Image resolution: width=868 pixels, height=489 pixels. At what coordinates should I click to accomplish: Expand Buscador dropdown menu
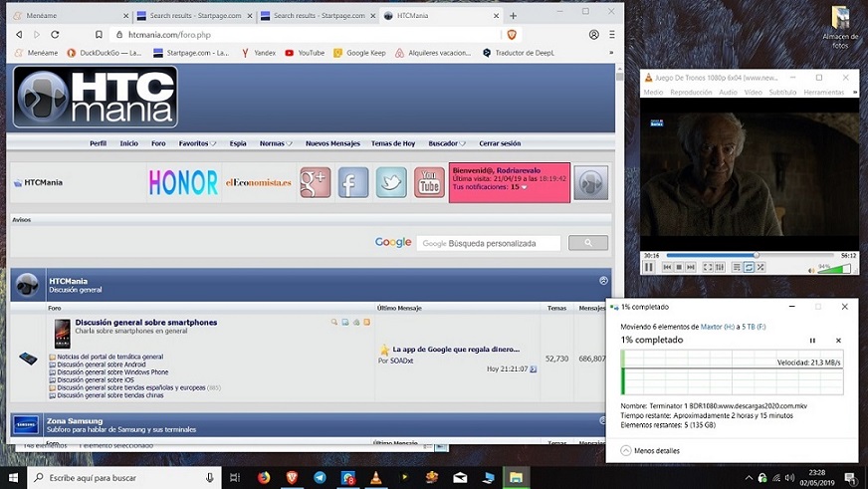coord(447,143)
